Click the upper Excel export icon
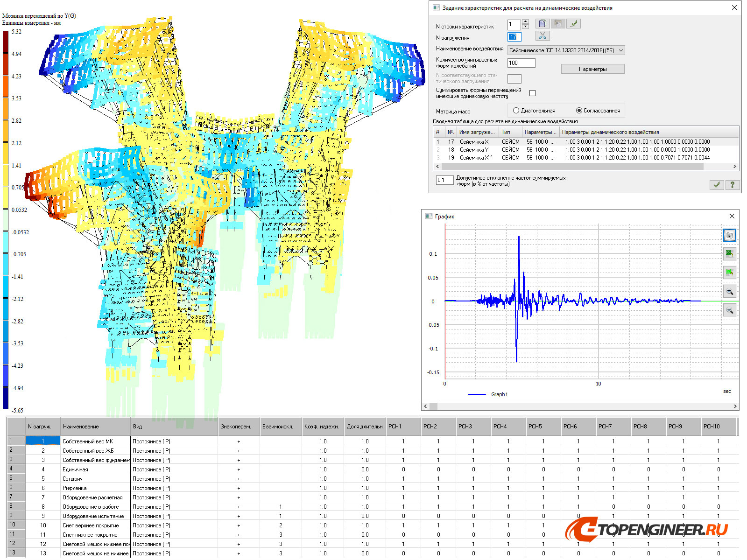The width and height of the screenshot is (747, 560). [x=729, y=254]
